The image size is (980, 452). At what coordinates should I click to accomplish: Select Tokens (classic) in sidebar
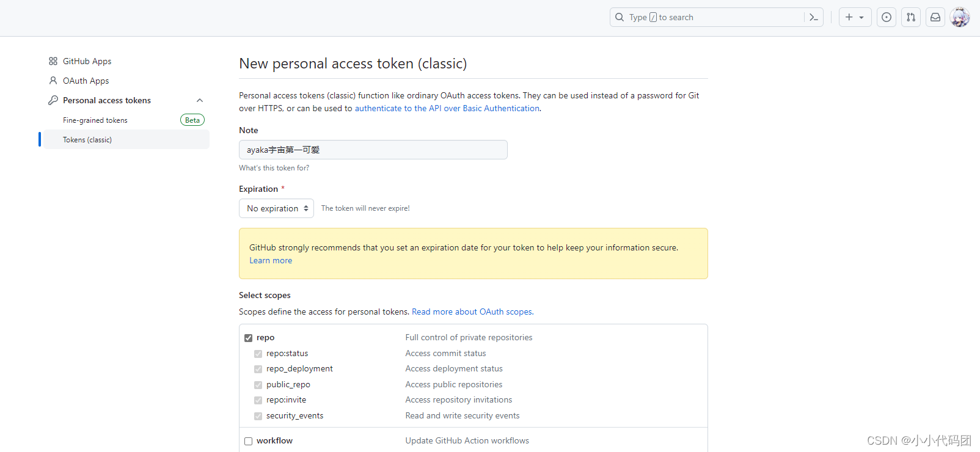tap(87, 140)
